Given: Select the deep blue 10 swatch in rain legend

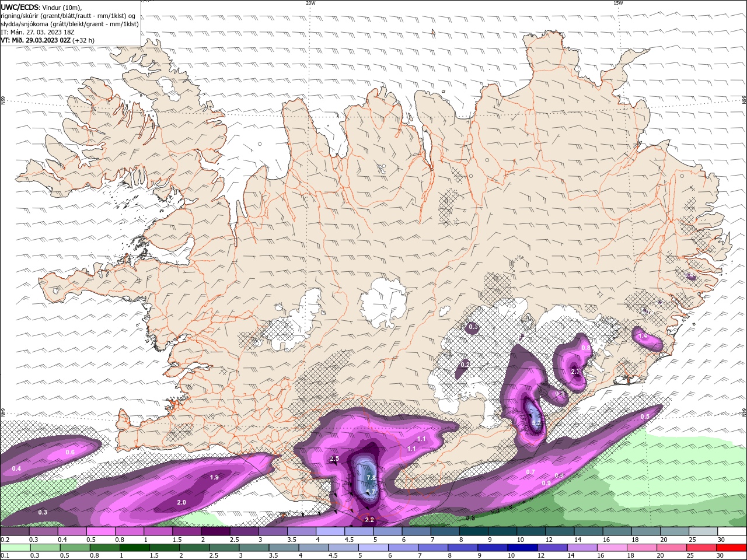Looking at the screenshot, I should coord(522,548).
